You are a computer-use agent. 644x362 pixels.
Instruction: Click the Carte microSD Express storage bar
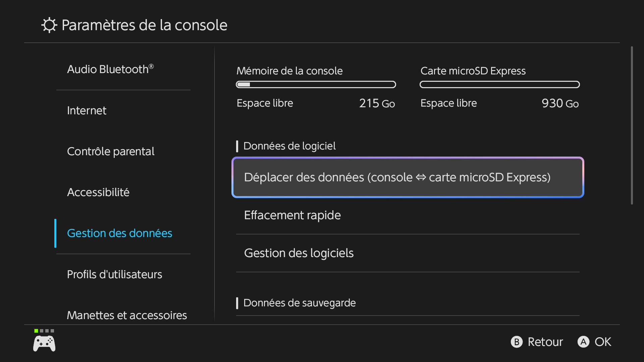click(499, 84)
